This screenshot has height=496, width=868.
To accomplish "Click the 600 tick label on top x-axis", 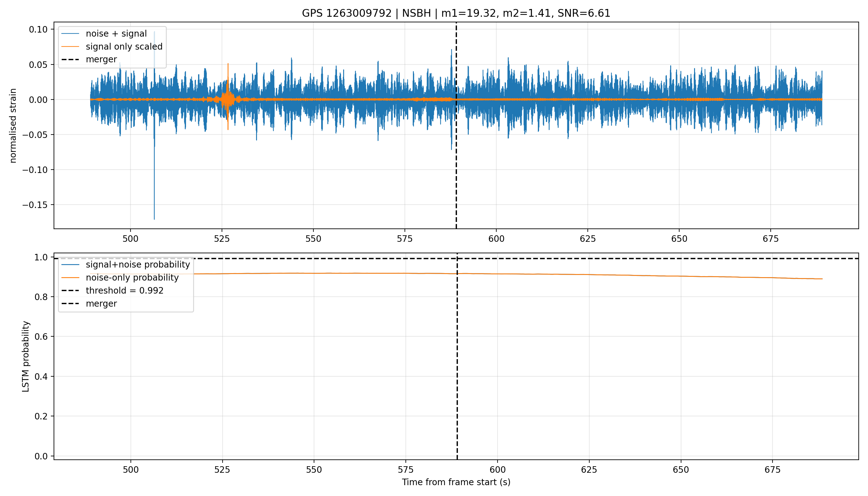I will [496, 239].
